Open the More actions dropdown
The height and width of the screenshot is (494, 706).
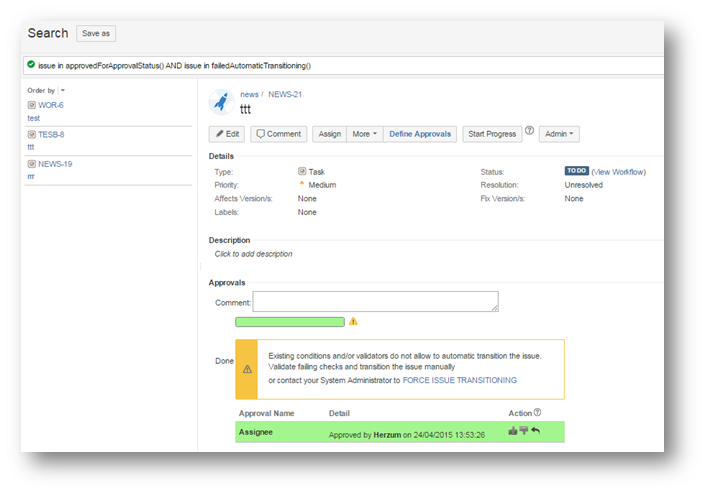[x=363, y=134]
